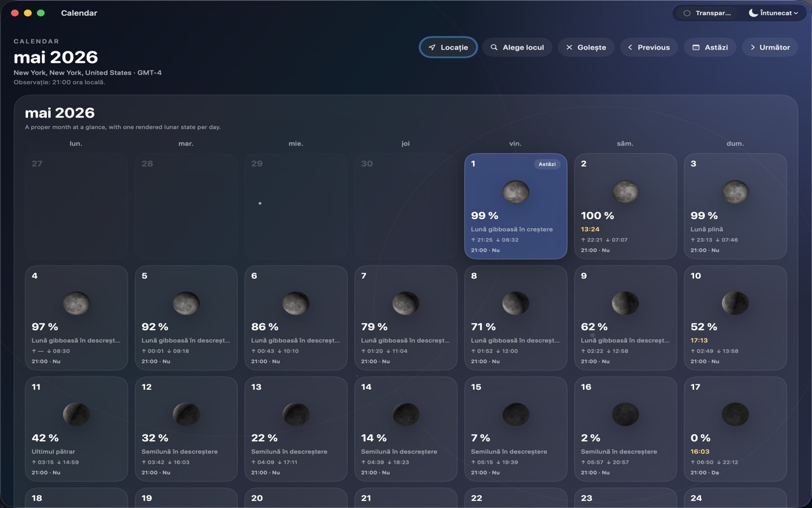The image size is (812, 508).
Task: Click the lun. weekday header
Action: [x=76, y=144]
